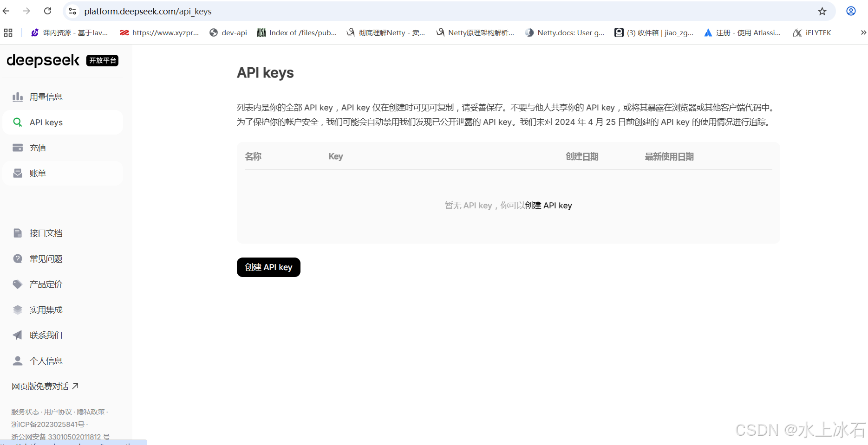Image resolution: width=868 pixels, height=445 pixels.
Task: Open the 充值 menu item
Action: click(x=63, y=148)
